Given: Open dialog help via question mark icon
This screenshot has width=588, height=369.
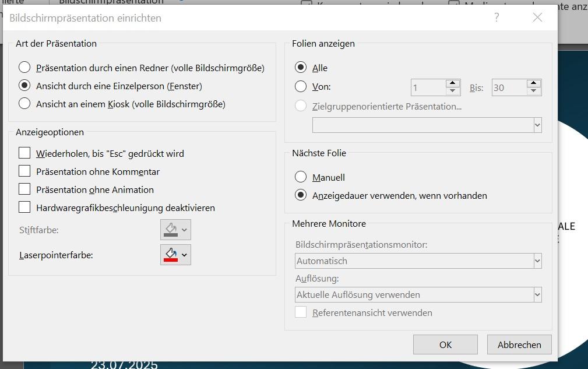Looking at the screenshot, I should (x=497, y=17).
